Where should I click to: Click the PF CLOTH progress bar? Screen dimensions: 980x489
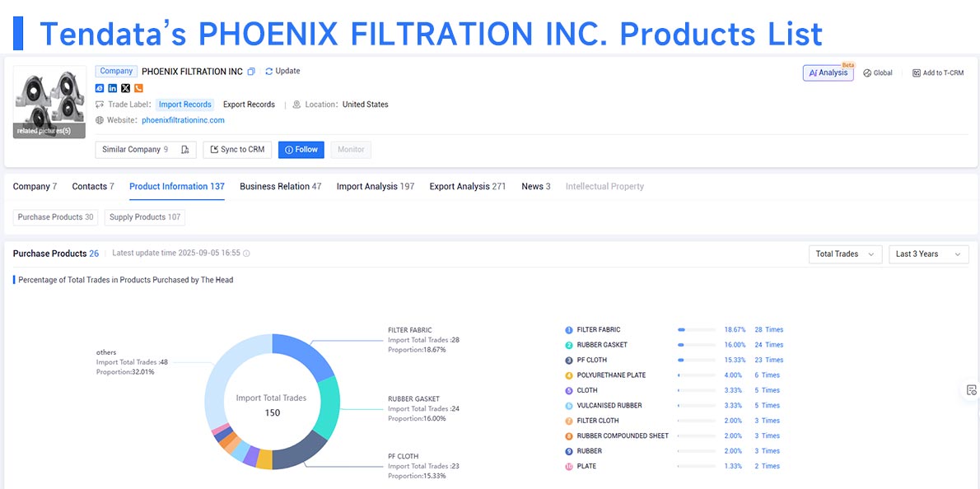click(x=697, y=361)
